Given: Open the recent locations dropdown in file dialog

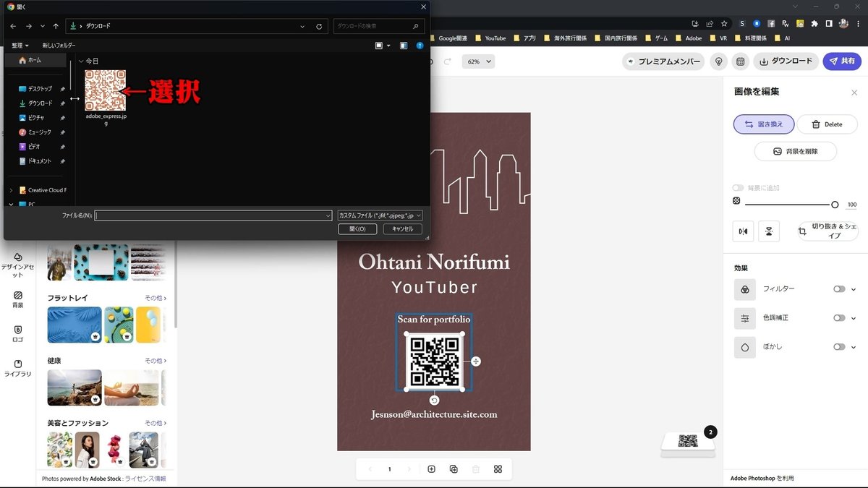Looking at the screenshot, I should 43,26.
